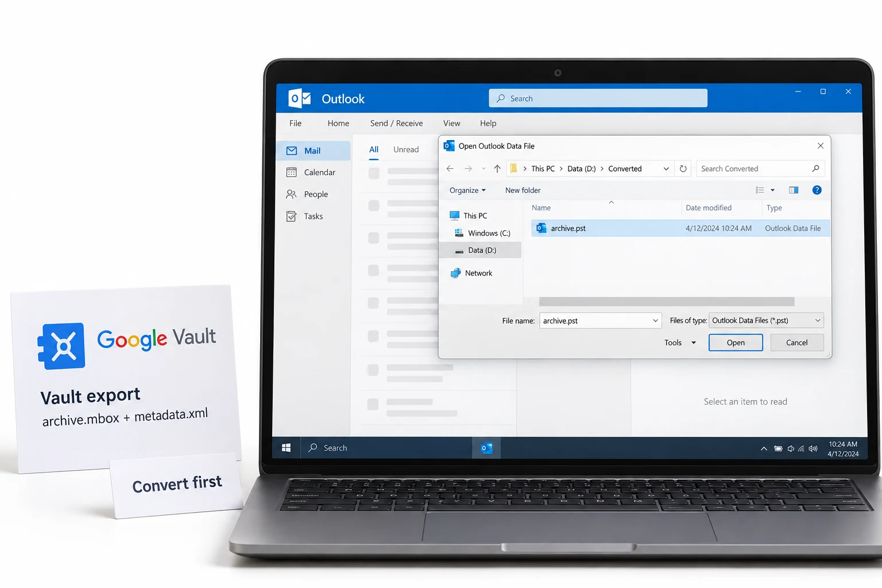Click Converted in the breadcrumb path
This screenshot has height=588, width=882.
tap(625, 169)
